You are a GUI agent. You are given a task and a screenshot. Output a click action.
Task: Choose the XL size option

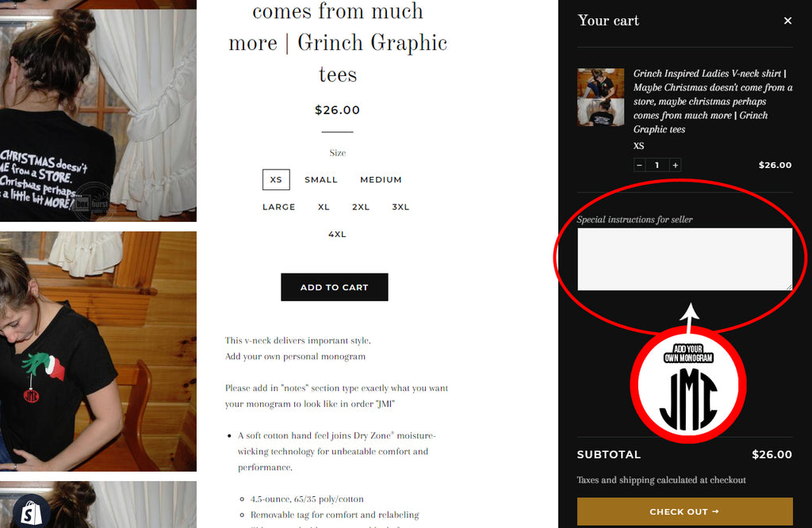(x=324, y=207)
